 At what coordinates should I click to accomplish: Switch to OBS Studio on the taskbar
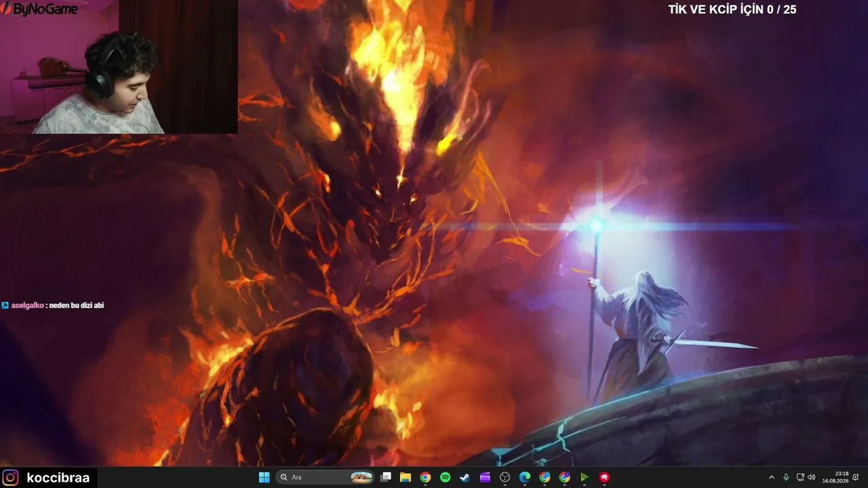[x=505, y=477]
